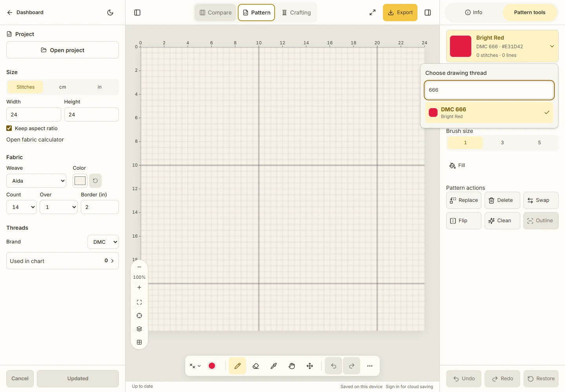This screenshot has width=565, height=392.
Task: Click the Updated button
Action: point(78,379)
